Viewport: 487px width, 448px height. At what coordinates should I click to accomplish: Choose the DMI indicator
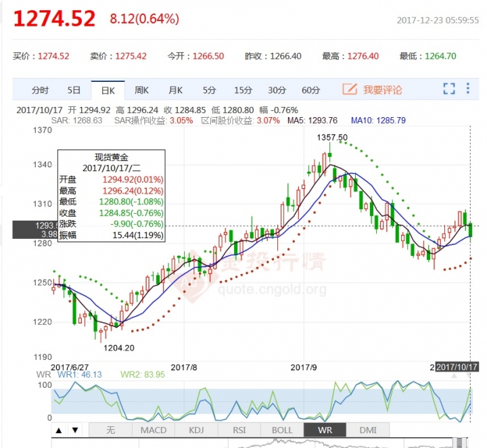tap(368, 430)
